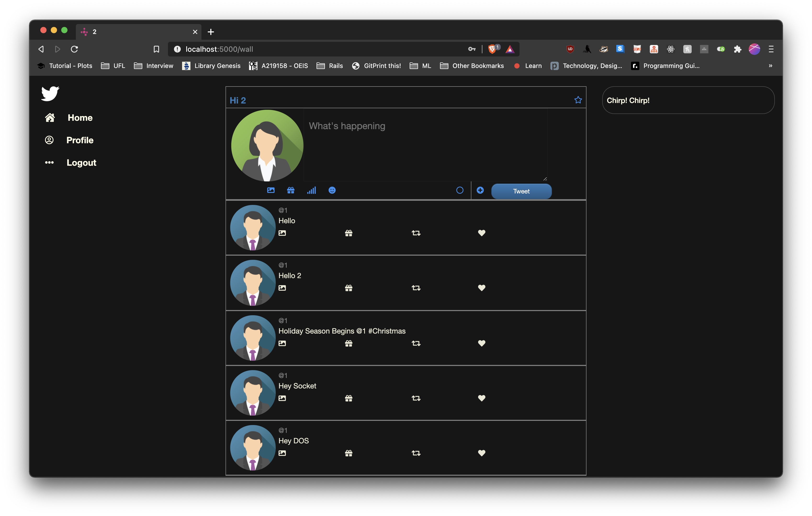Screen dimensions: 812x516
Task: Click the emoji smiley icon in composer
Action: click(332, 190)
